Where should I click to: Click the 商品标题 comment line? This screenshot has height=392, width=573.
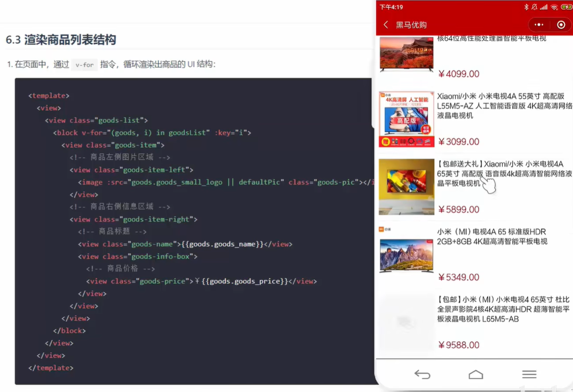click(x=112, y=231)
